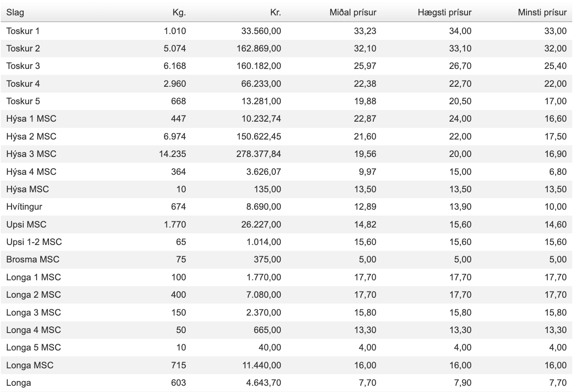Viewport: 578px width, 392px height.
Task: Click the Minsti prísur column header
Action: point(542,12)
